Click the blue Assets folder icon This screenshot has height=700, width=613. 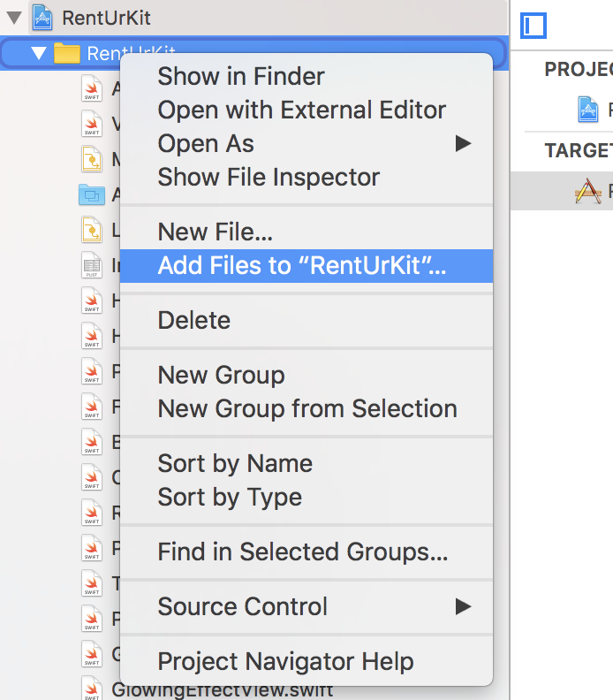click(x=92, y=194)
